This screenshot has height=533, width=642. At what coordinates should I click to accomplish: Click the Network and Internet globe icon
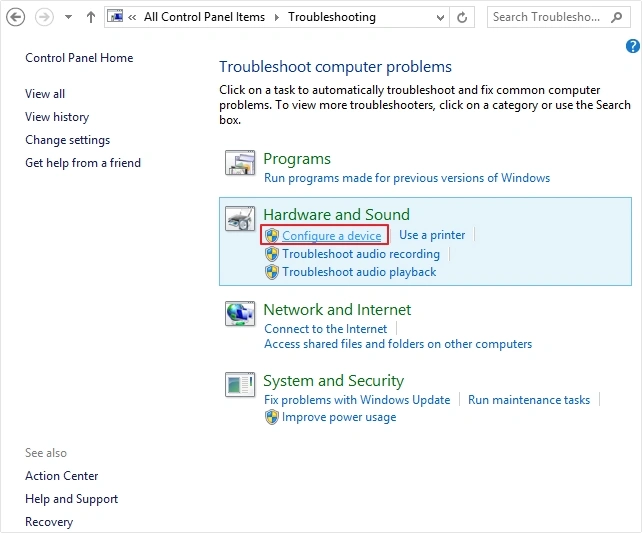(240, 314)
